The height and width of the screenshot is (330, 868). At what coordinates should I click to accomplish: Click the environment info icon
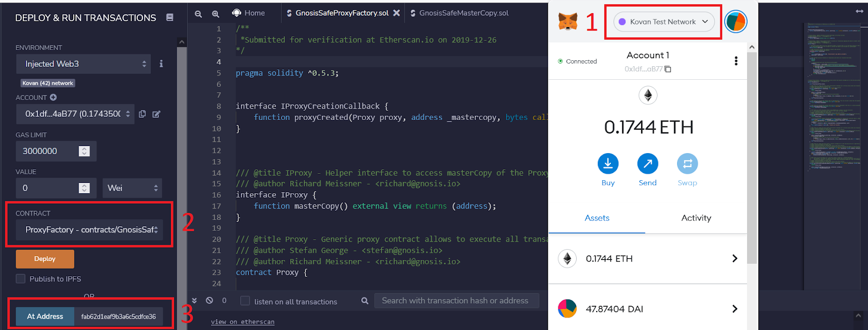161,64
